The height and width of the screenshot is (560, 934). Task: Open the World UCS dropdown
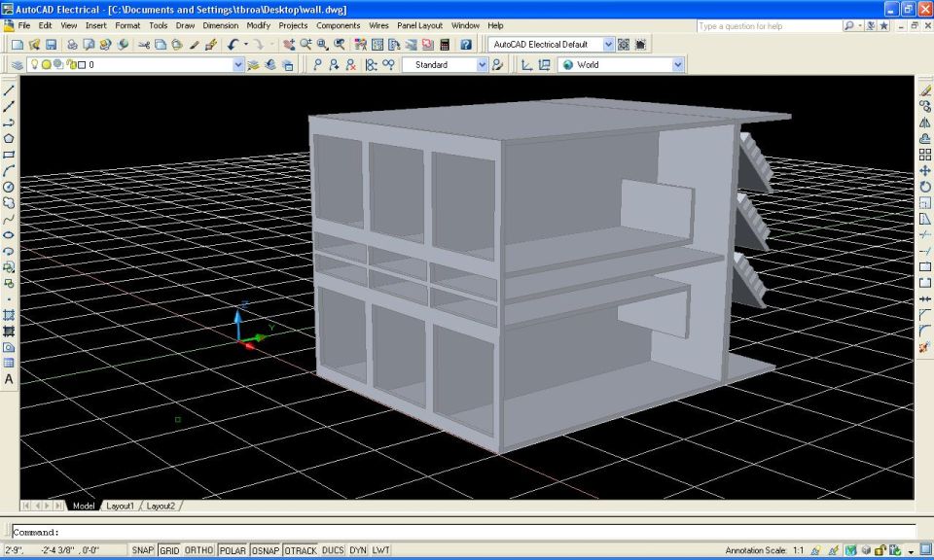(677, 65)
